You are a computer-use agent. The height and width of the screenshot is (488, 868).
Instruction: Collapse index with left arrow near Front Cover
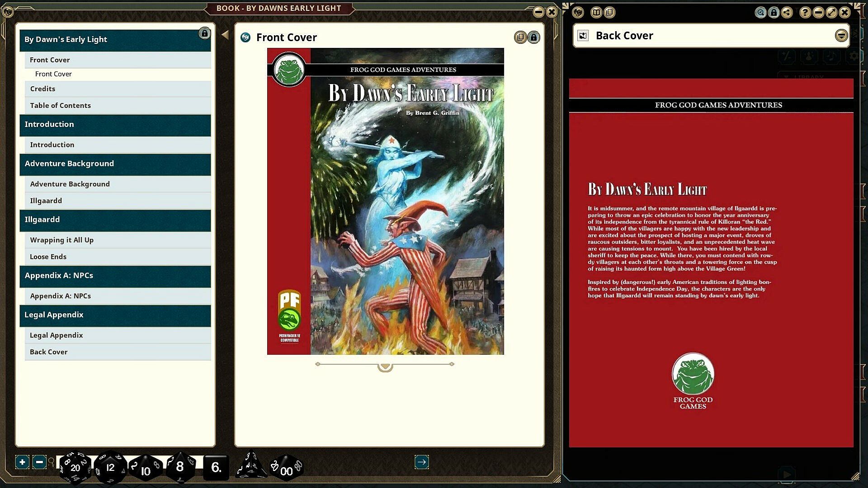pyautogui.click(x=225, y=35)
